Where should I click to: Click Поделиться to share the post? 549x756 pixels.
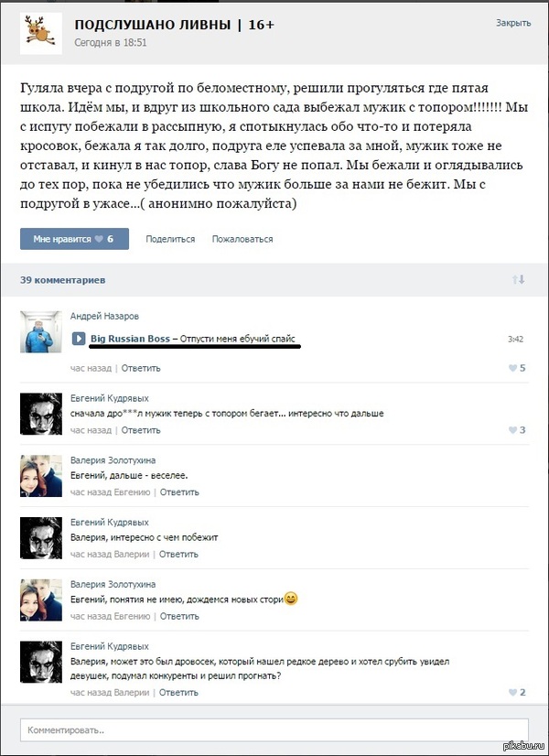[170, 239]
